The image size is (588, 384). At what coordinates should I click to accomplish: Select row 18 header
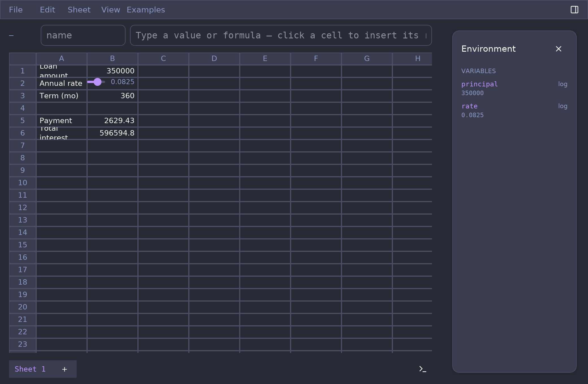[23, 282]
